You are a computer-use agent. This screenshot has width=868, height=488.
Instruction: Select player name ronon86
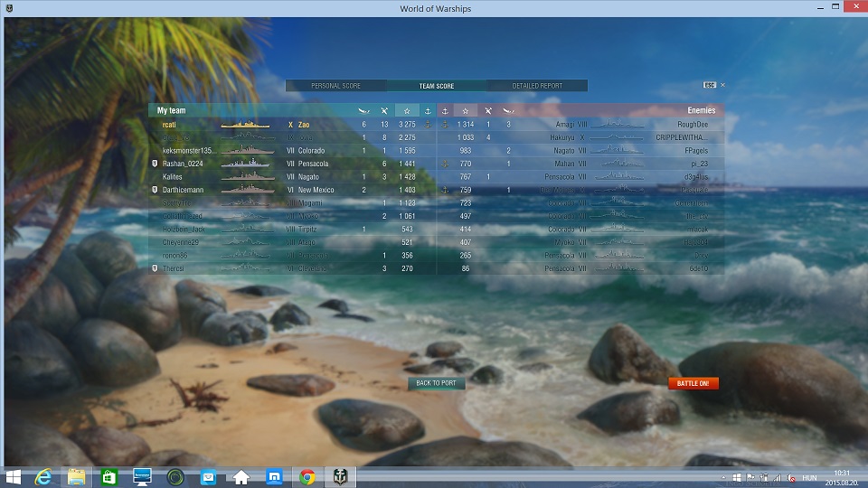tap(175, 255)
